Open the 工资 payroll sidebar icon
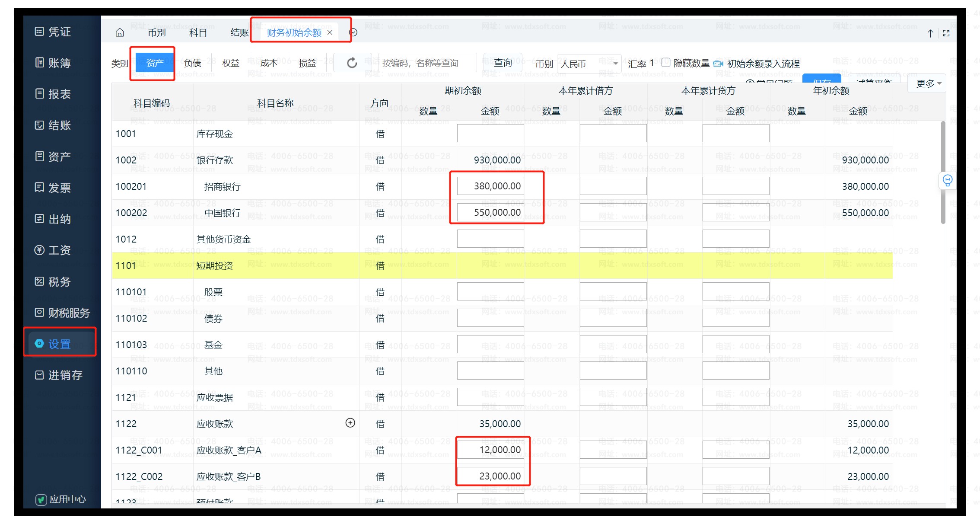 click(39, 250)
